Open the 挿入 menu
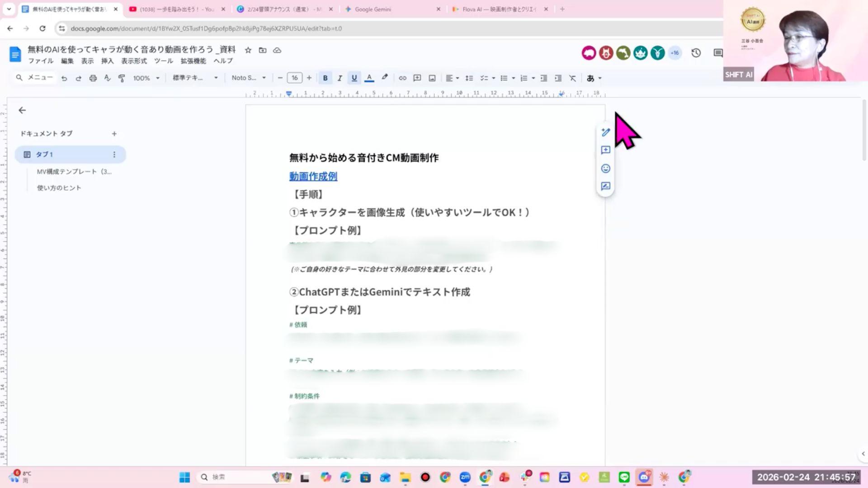Screen dimensions: 868x488 (x=107, y=61)
